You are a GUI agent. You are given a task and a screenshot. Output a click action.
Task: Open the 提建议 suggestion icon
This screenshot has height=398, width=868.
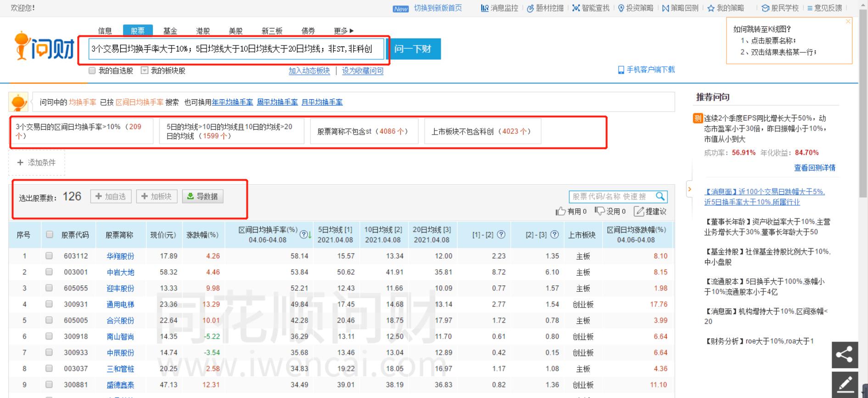click(638, 211)
